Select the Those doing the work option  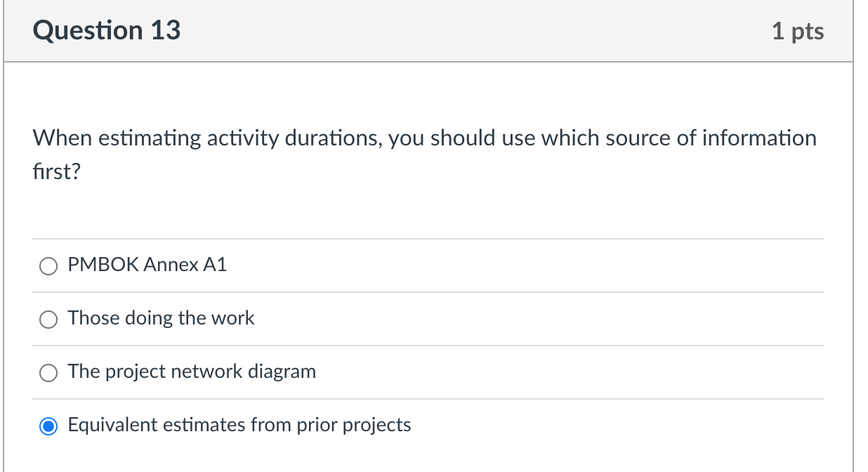click(x=48, y=320)
